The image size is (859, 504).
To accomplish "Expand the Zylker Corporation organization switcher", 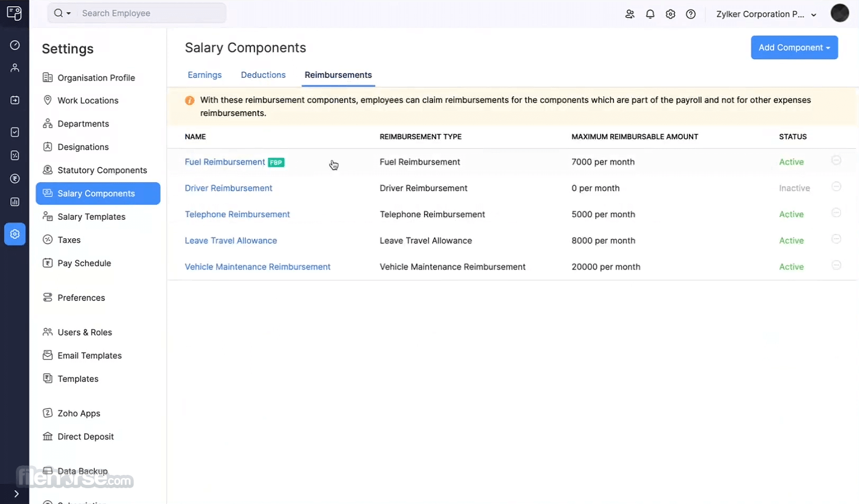I will [x=766, y=14].
